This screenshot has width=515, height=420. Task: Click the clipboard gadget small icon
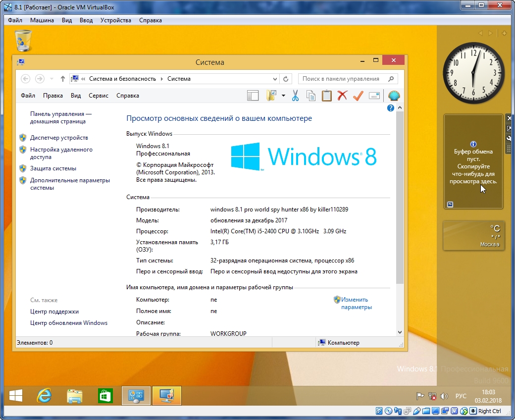[450, 204]
